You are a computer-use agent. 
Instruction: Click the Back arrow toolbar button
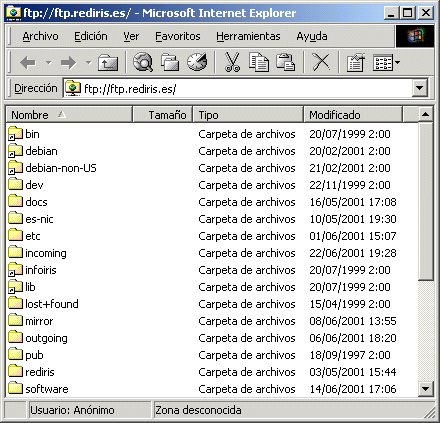(x=28, y=62)
